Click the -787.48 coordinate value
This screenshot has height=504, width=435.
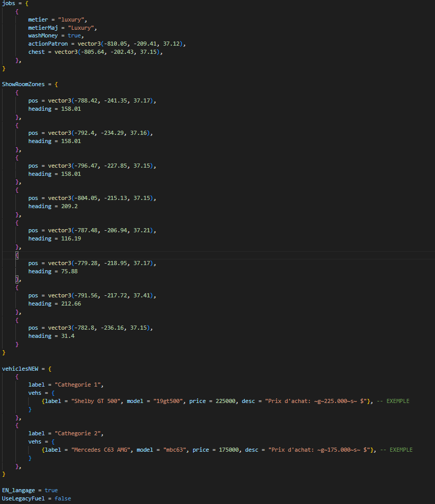click(x=86, y=230)
